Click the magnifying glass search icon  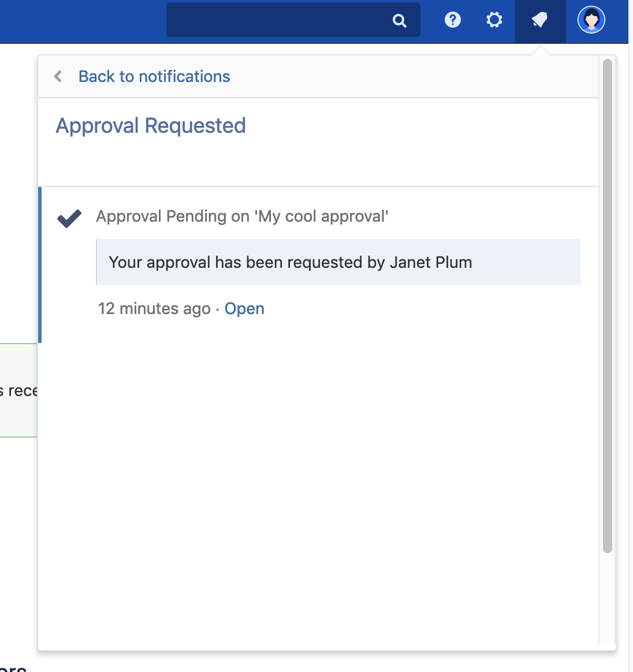[x=399, y=21]
